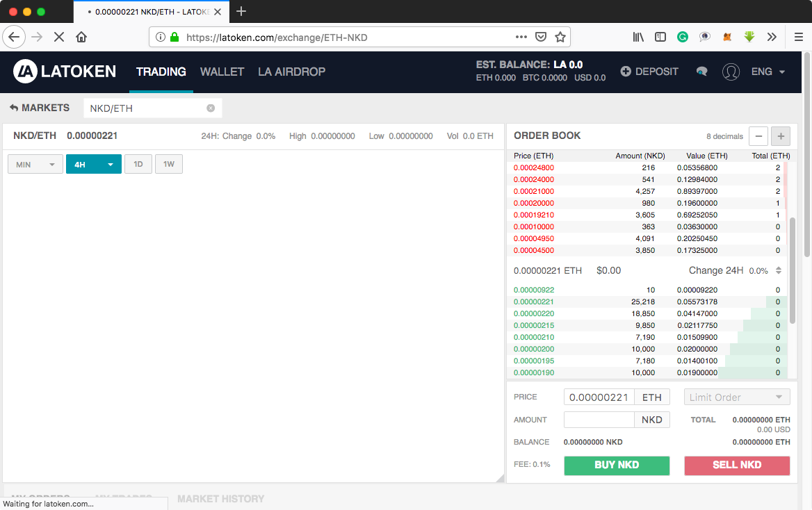Screen dimensions: 812x510
Task: Focus the PRICE input field
Action: coord(599,397)
